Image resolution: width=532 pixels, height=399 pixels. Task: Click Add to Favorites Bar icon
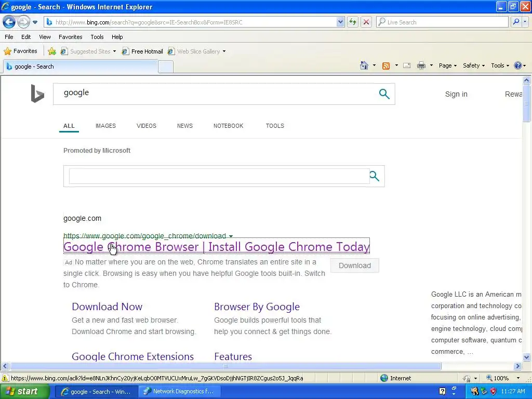tap(52, 51)
